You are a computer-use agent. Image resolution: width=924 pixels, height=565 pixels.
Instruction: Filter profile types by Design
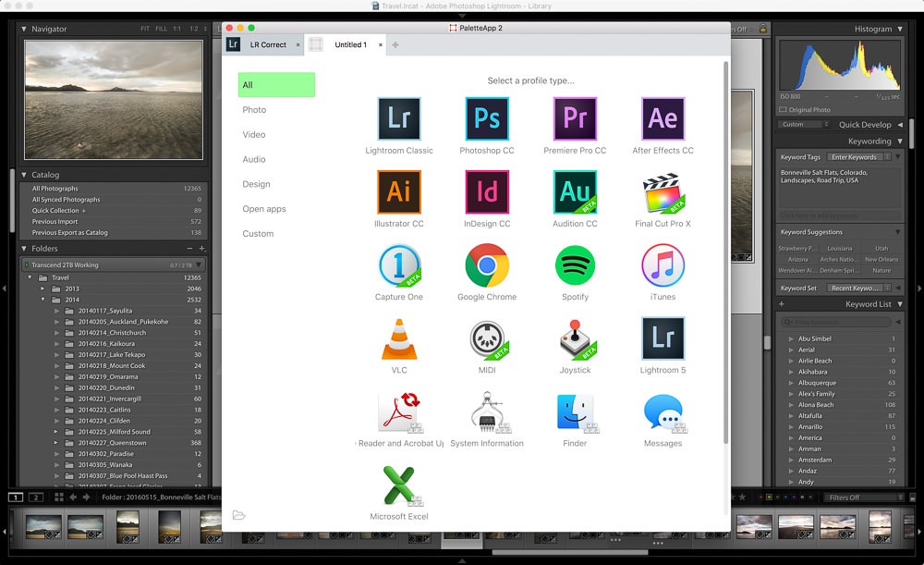click(x=256, y=184)
